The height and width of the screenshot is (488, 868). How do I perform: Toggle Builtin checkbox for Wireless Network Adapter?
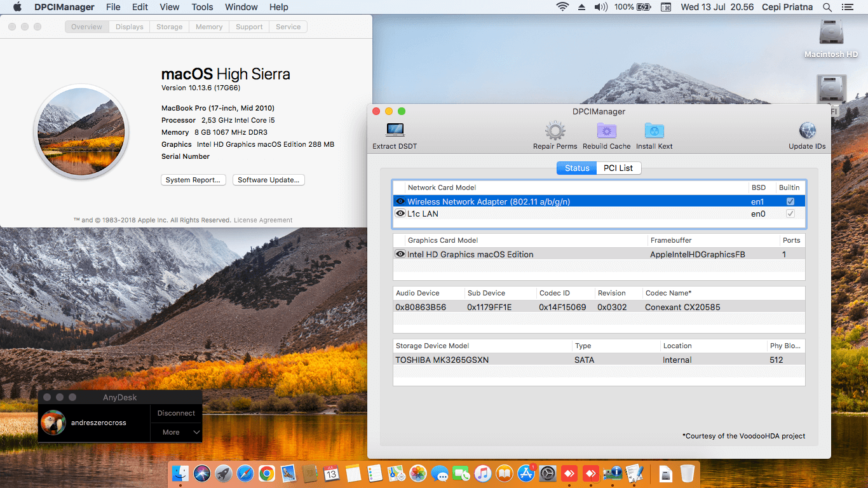(790, 201)
